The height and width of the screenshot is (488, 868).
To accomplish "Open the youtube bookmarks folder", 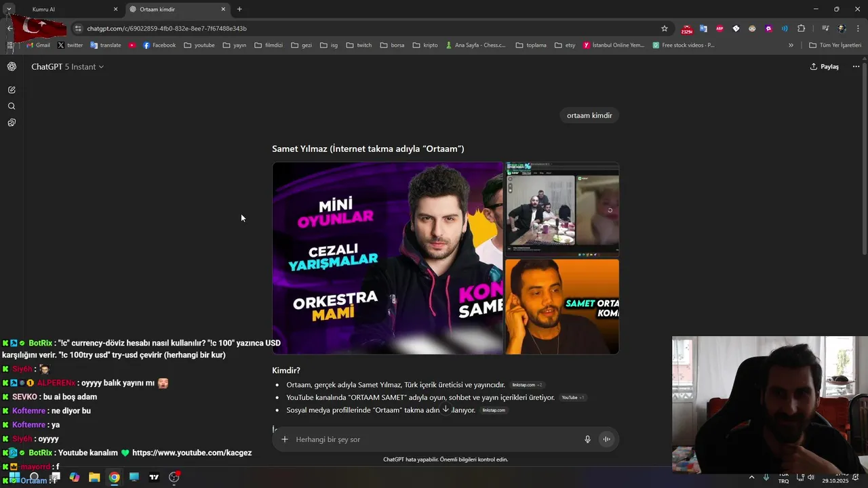I will click(x=199, y=45).
